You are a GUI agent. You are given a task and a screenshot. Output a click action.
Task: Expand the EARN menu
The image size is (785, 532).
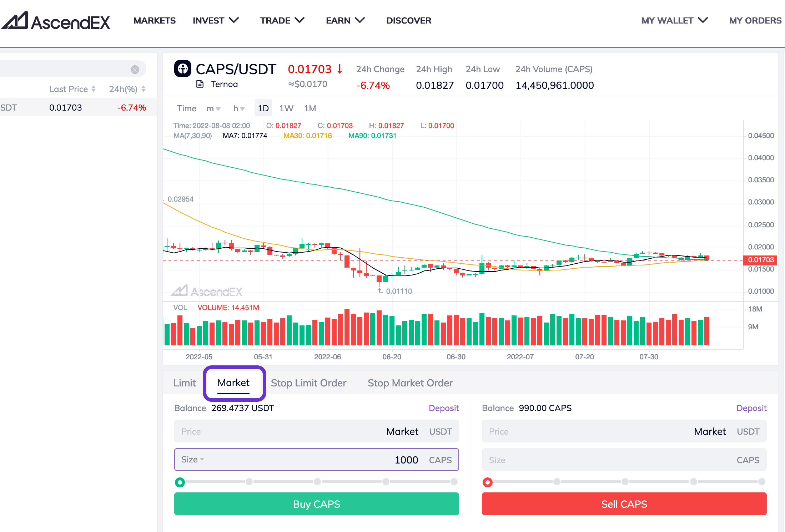[x=345, y=21]
